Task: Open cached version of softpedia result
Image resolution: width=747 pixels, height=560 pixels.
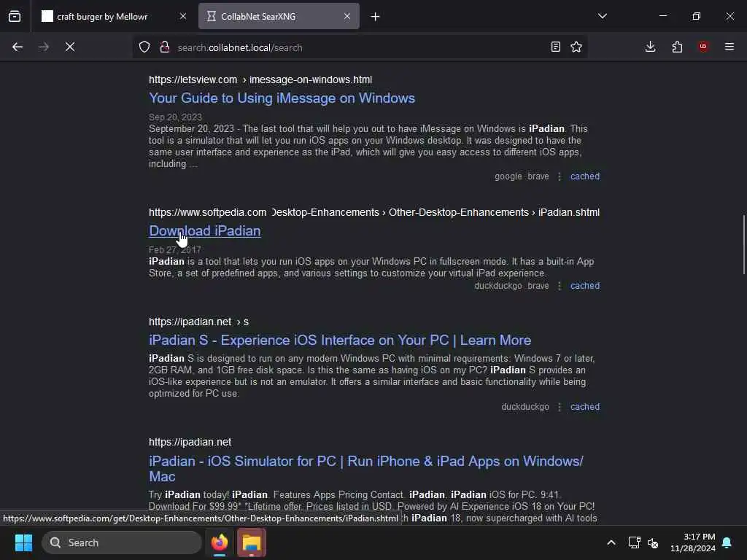Action: 585,286
